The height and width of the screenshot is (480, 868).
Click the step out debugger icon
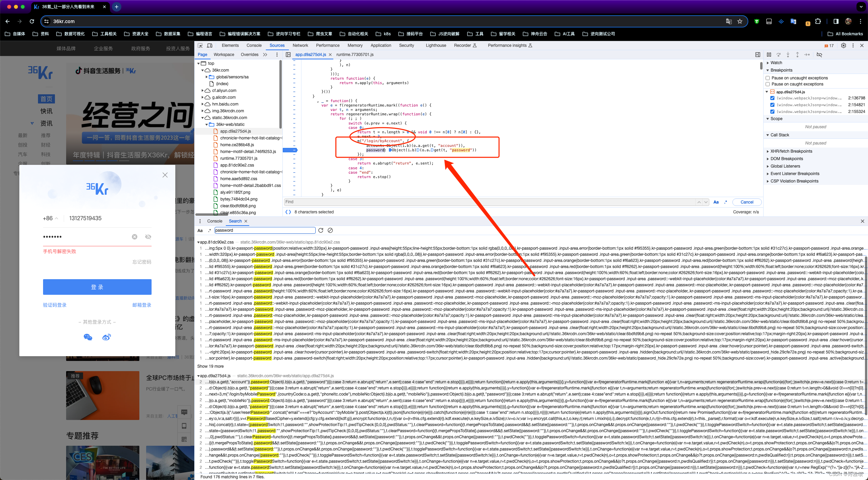pos(797,55)
